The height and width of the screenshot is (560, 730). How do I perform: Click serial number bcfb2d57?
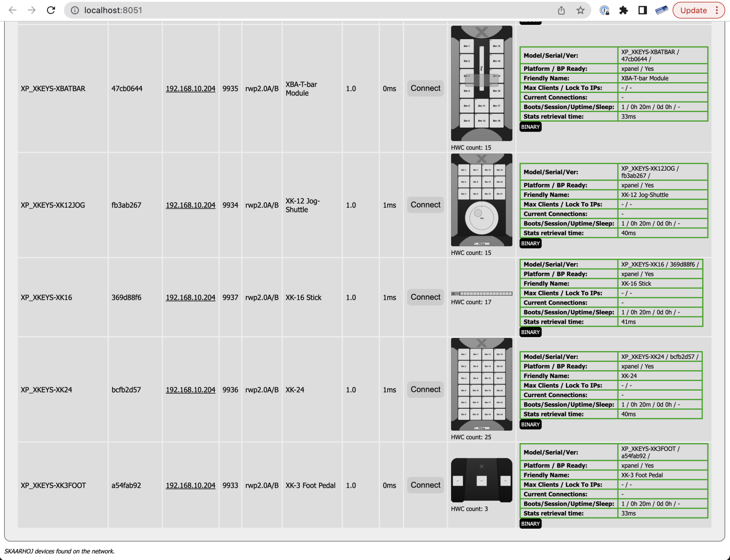tap(126, 390)
